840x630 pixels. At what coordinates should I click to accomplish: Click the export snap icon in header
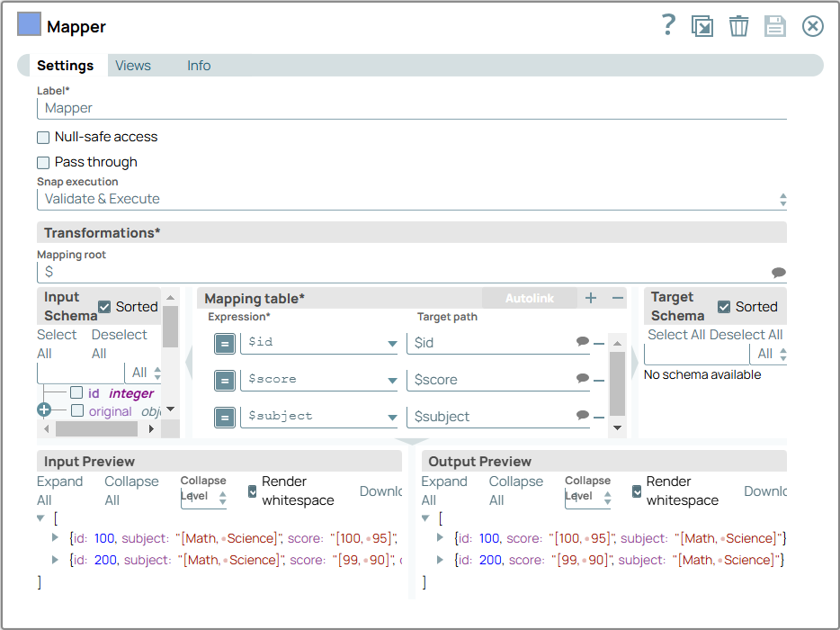coord(702,26)
